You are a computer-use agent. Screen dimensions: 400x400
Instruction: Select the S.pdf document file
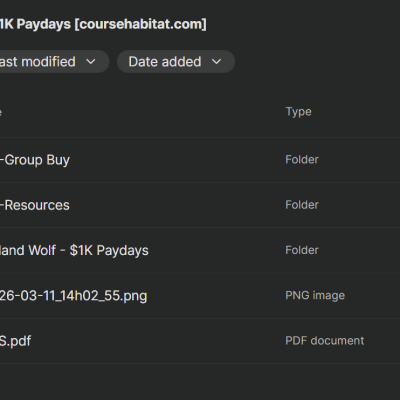pos(15,341)
